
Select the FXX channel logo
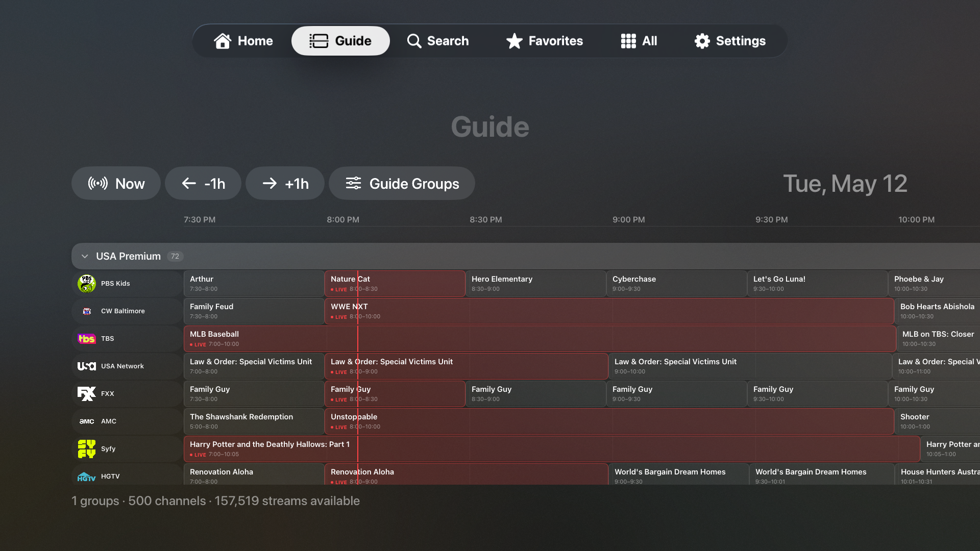(87, 394)
